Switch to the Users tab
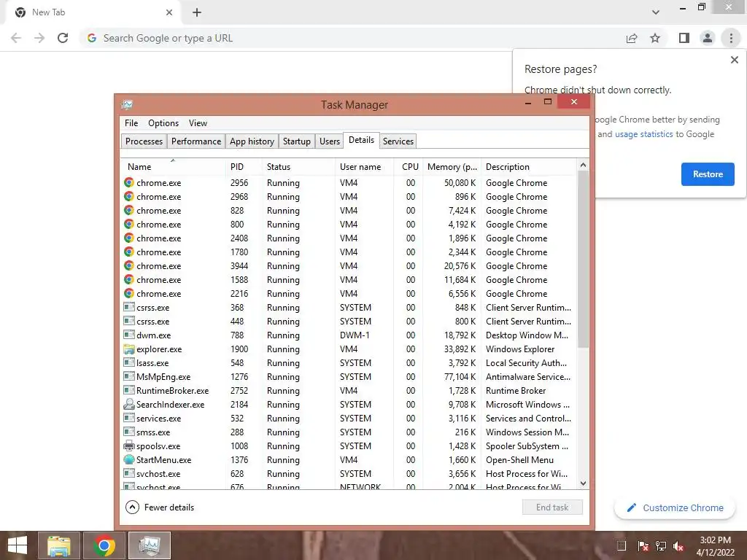The image size is (747, 560). tap(329, 141)
